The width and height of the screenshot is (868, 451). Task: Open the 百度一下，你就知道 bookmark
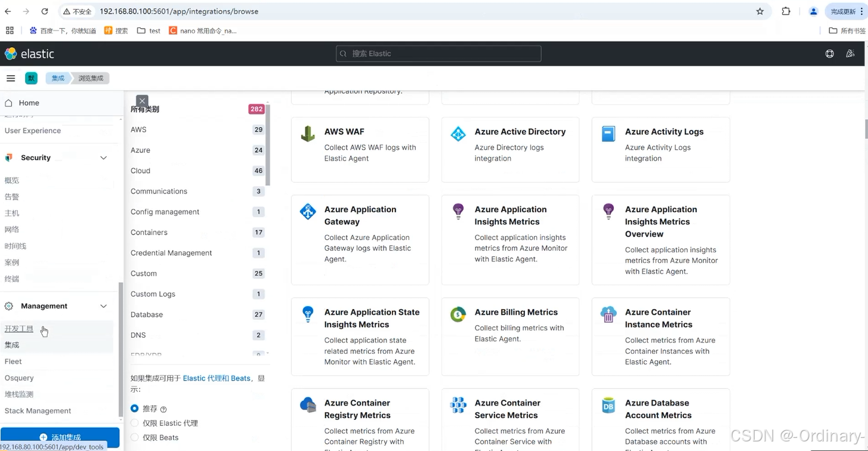click(x=63, y=30)
